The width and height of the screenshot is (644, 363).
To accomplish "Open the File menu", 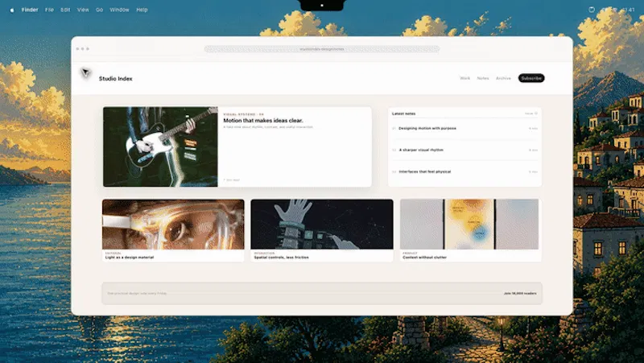I will tap(49, 10).
